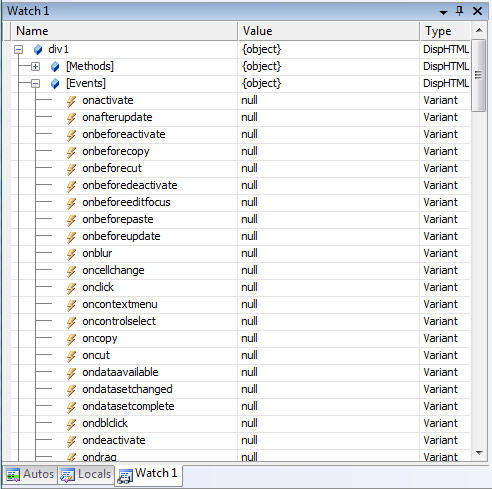Open the window position dropdown arrow in title bar
This screenshot has height=489, width=492.
[x=443, y=13]
